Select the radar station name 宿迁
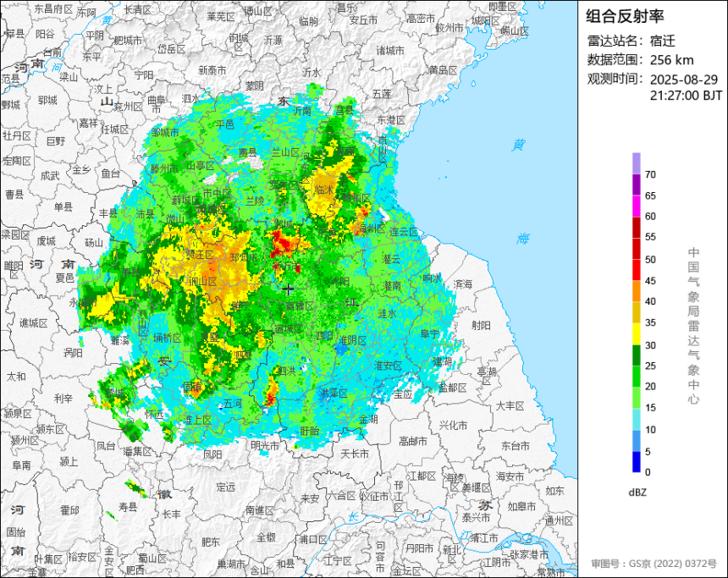This screenshot has height=578, width=728. coord(663,41)
